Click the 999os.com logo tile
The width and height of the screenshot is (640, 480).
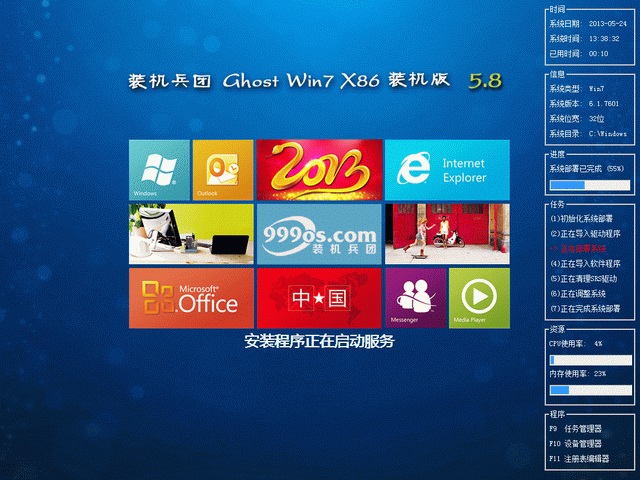(x=319, y=234)
